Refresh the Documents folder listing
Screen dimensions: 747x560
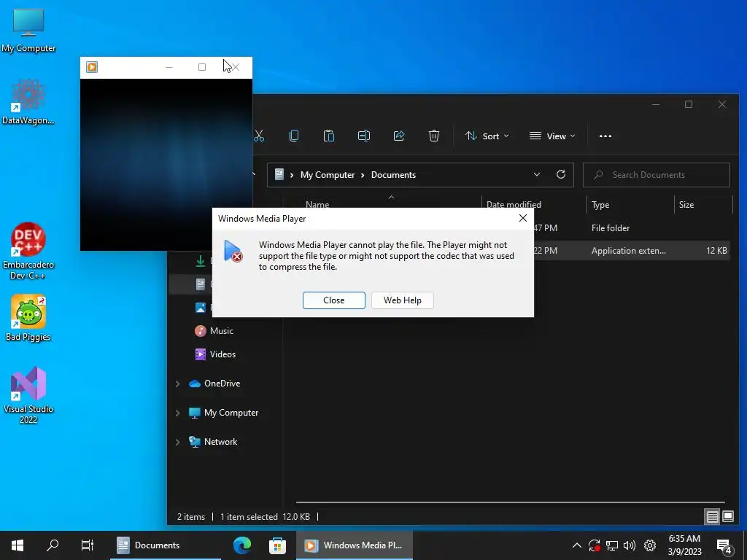pyautogui.click(x=561, y=174)
